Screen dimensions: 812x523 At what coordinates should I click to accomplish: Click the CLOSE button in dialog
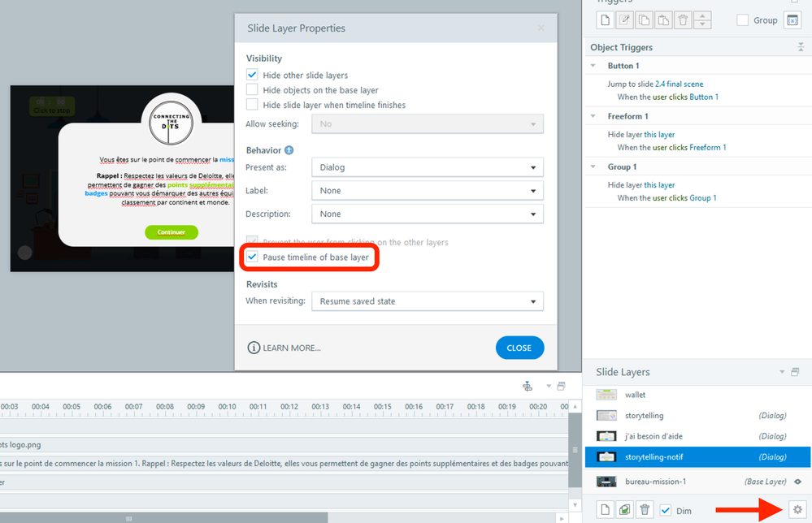coord(519,348)
